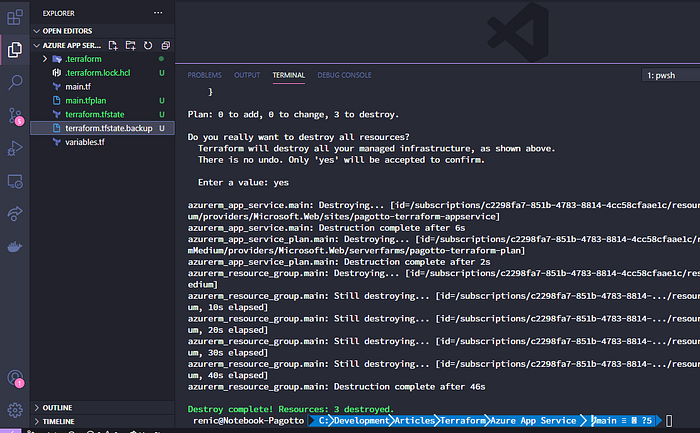
Task: Click the terminal prompt cursor
Action: click(669, 421)
